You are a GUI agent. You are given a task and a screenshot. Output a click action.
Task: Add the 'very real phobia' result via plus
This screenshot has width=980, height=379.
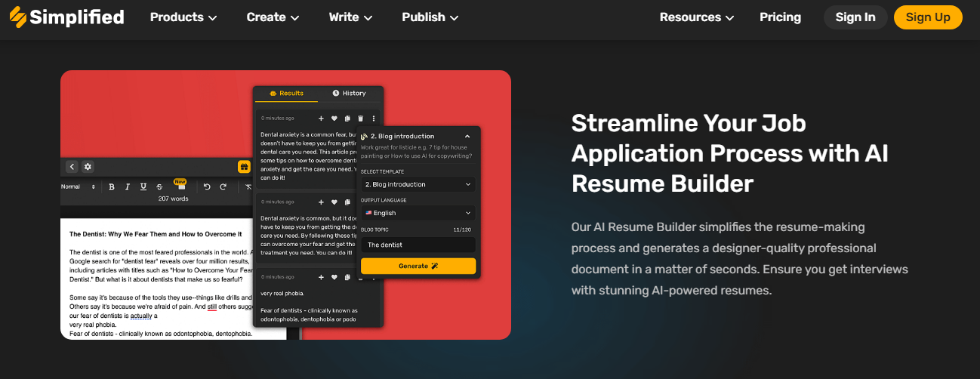pos(321,277)
